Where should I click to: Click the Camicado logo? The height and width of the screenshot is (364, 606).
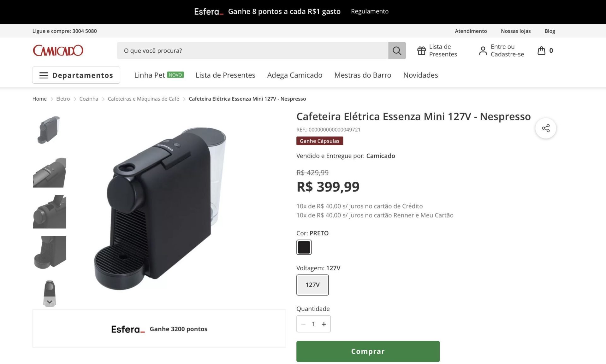[58, 50]
